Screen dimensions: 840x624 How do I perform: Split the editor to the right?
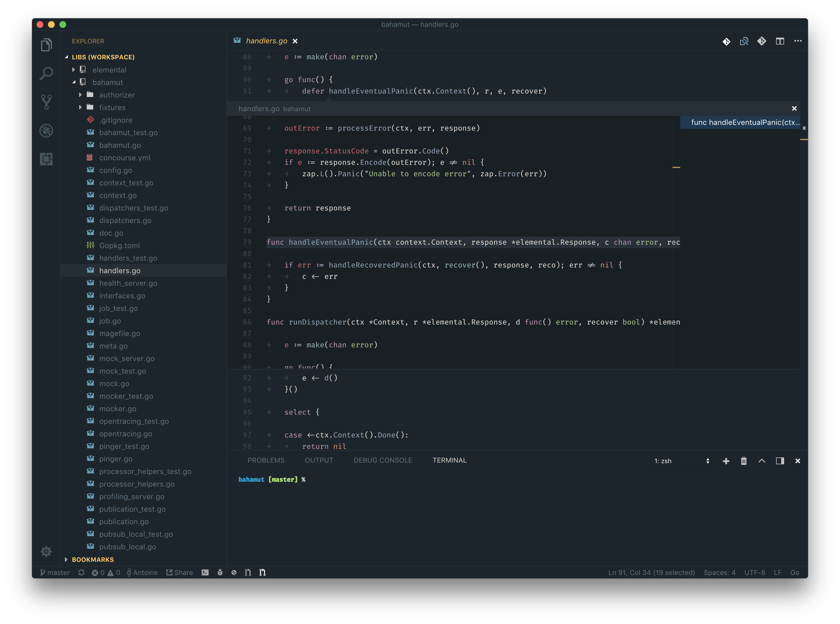click(780, 41)
